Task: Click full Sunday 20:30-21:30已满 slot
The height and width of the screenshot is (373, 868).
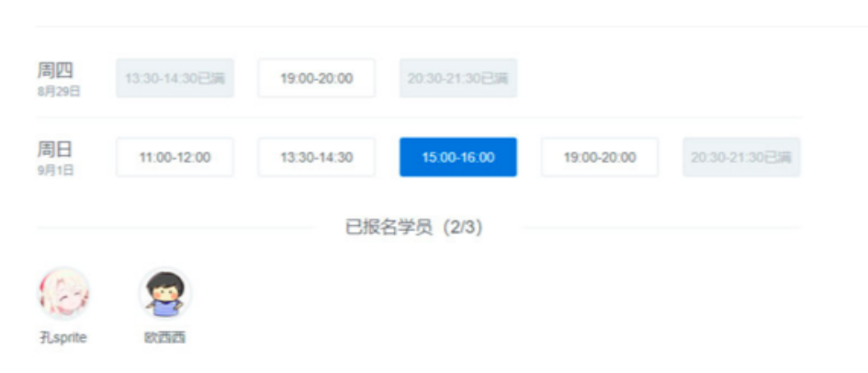Action: point(741,157)
